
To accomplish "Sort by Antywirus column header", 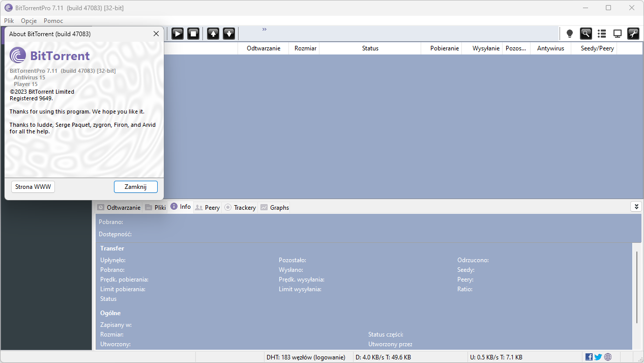I will [x=550, y=48].
